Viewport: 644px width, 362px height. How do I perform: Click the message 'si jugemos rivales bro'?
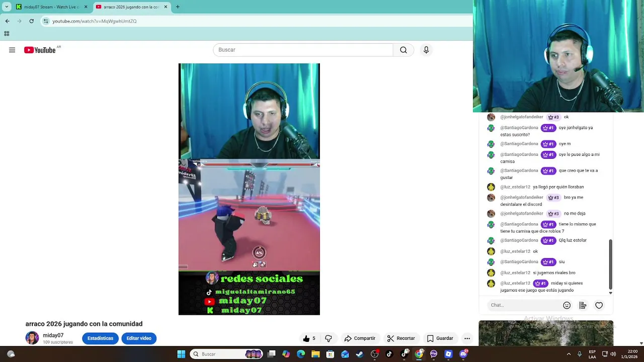pos(554,273)
